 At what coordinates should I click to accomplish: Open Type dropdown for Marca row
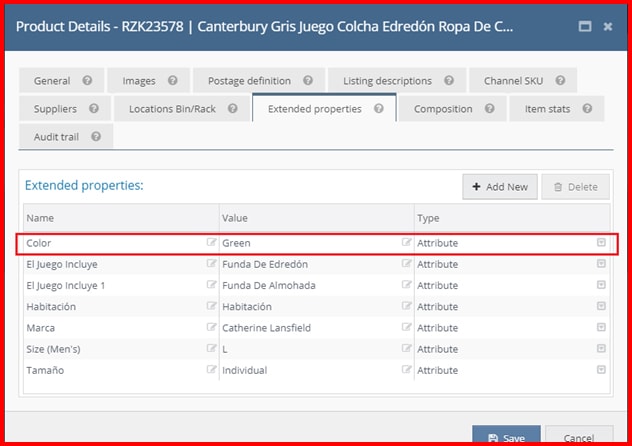click(601, 327)
